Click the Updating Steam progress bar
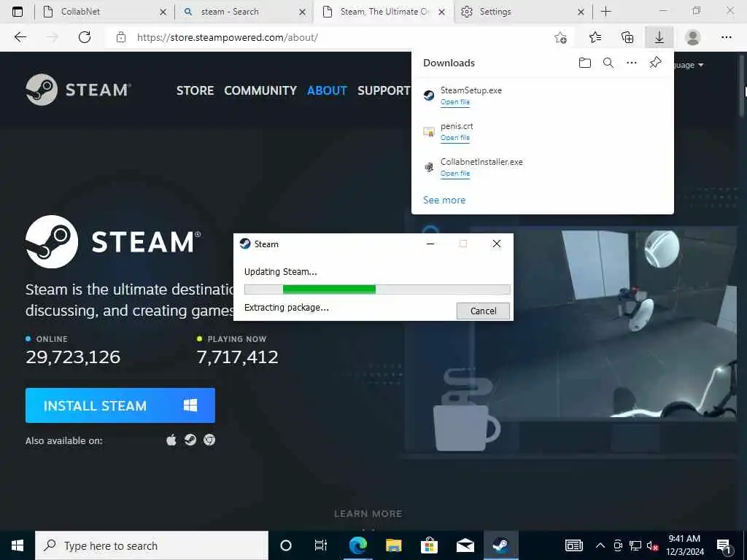 377,289
